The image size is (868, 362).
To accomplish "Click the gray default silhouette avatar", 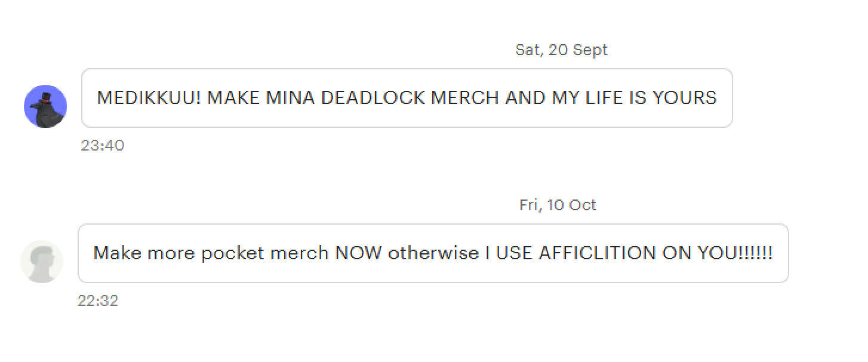I will [42, 262].
